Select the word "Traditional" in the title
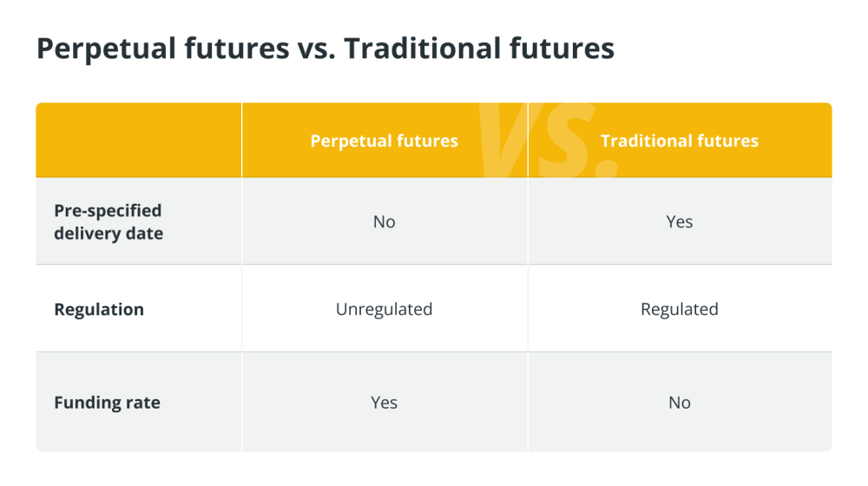The width and height of the screenshot is (868, 486). tap(423, 48)
